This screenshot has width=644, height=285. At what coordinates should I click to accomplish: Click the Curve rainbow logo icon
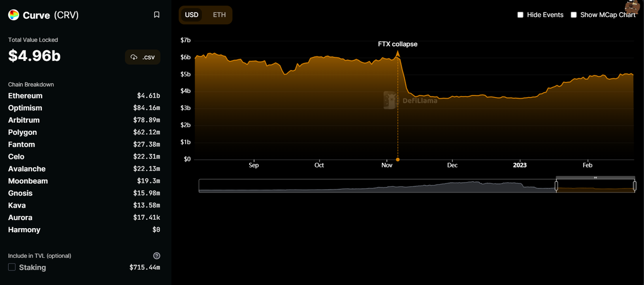pos(14,15)
